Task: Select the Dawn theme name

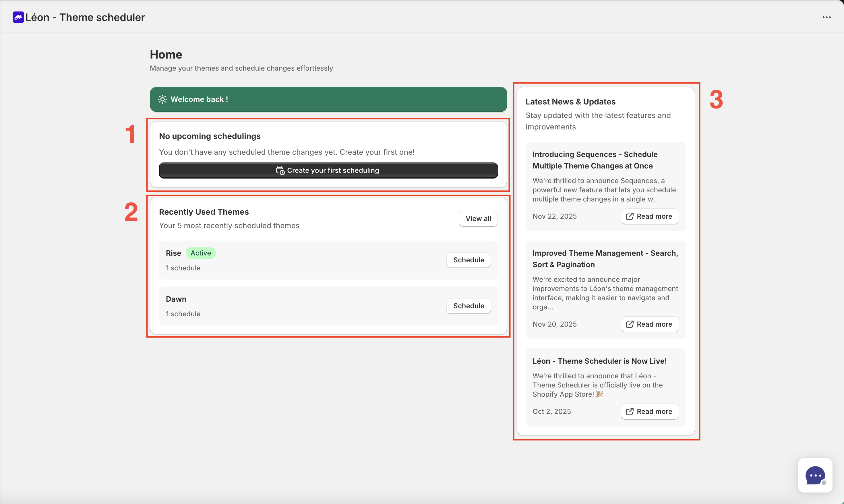Action: tap(176, 299)
